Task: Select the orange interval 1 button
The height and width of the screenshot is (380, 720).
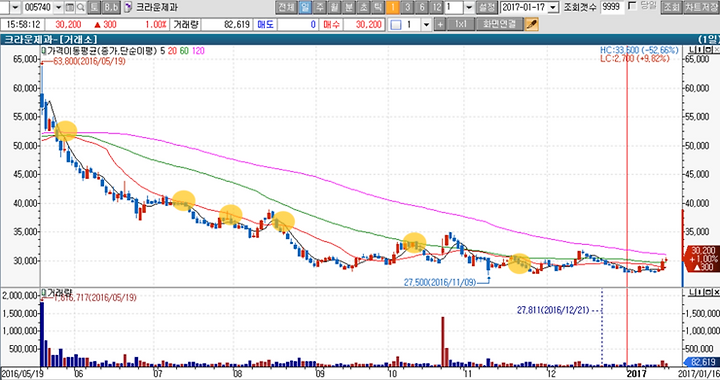Action: tap(392, 7)
